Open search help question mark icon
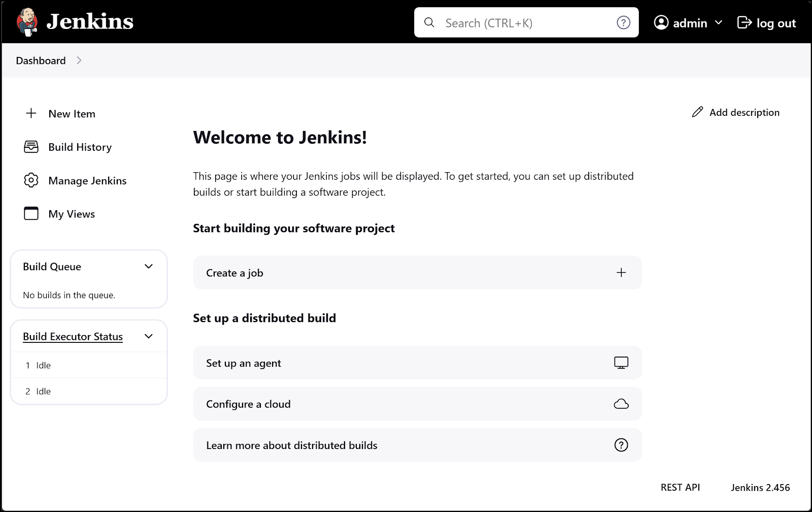Image resolution: width=812 pixels, height=512 pixels. pos(623,22)
